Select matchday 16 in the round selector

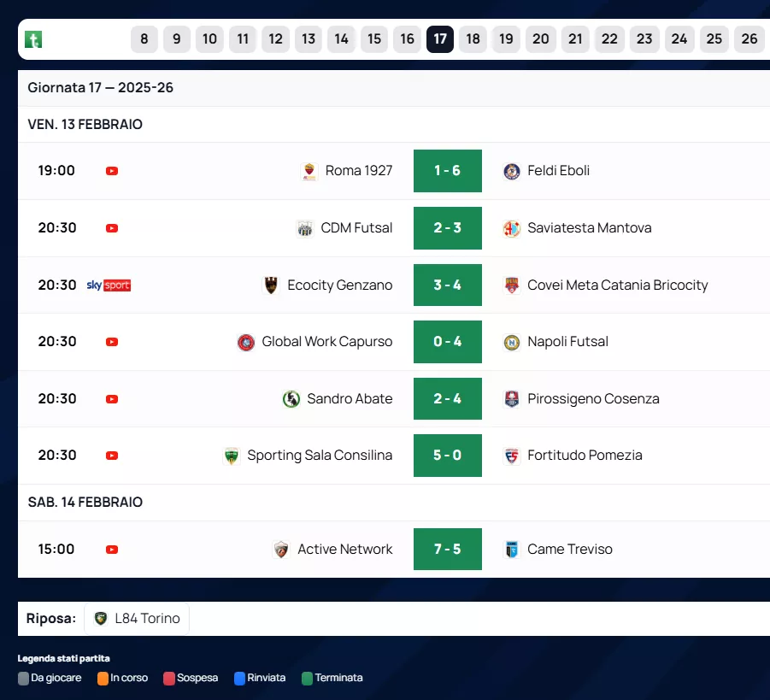(407, 39)
